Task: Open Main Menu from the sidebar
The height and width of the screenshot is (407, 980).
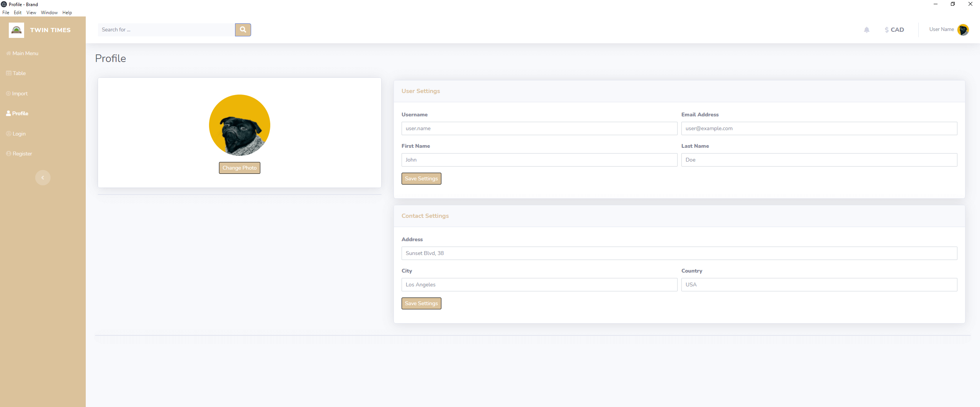Action: pos(25,53)
